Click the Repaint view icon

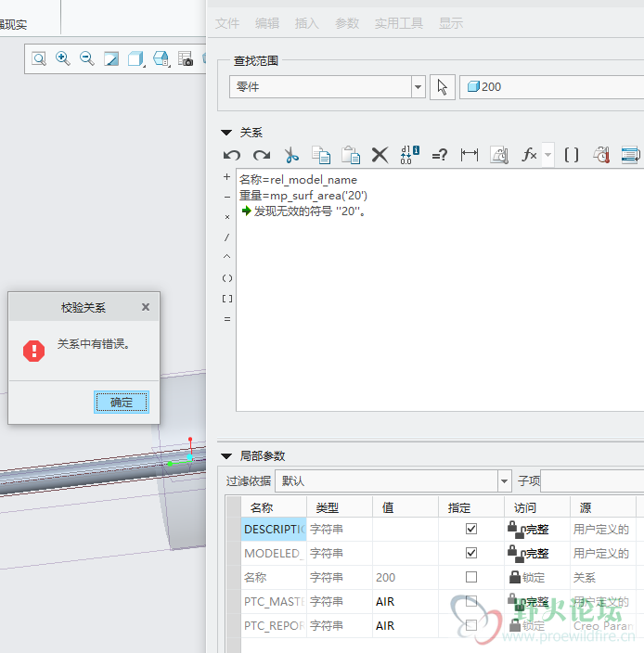click(x=111, y=58)
